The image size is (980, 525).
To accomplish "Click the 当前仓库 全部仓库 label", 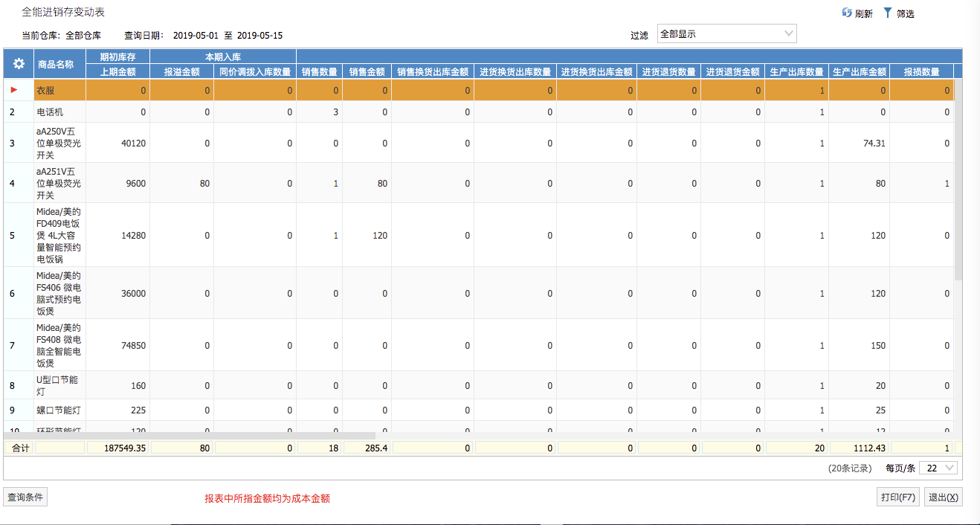I will coord(61,35).
